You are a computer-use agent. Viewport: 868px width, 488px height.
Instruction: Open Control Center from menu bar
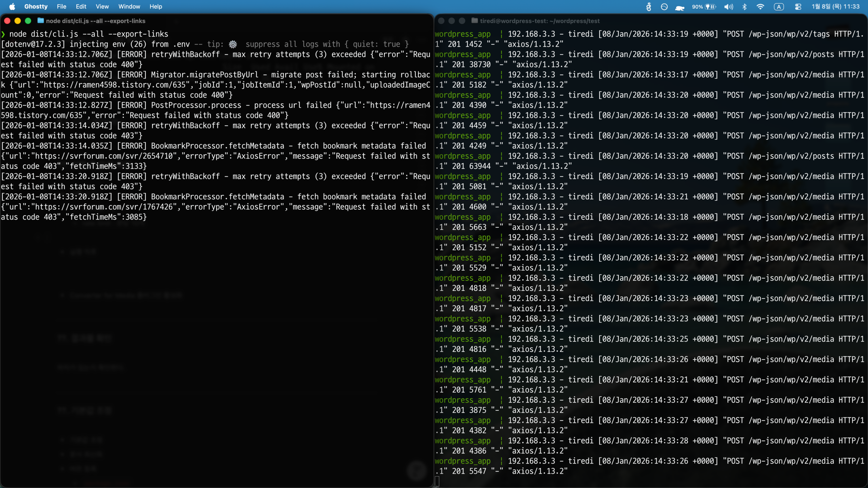[798, 6]
